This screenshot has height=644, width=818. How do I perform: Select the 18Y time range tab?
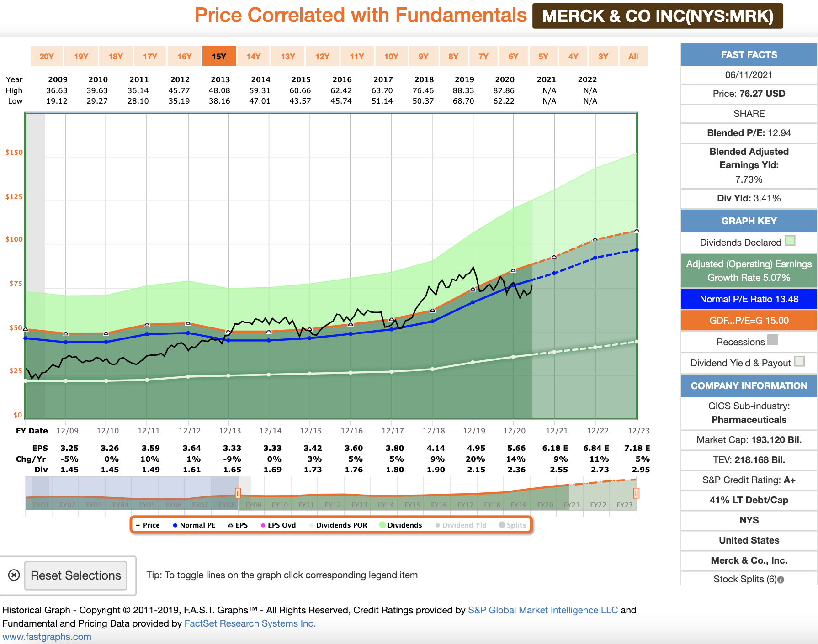point(116,56)
